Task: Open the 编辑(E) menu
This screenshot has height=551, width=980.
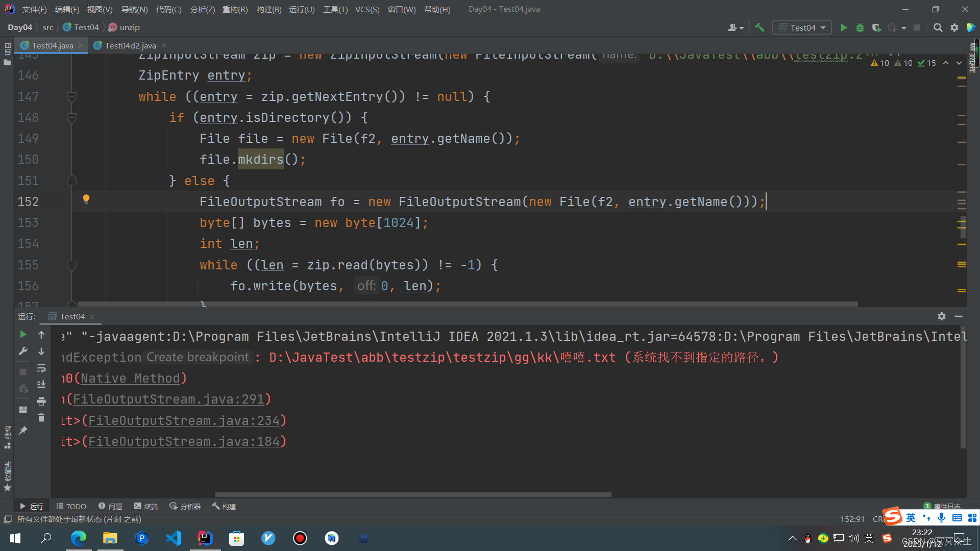Action: click(67, 9)
